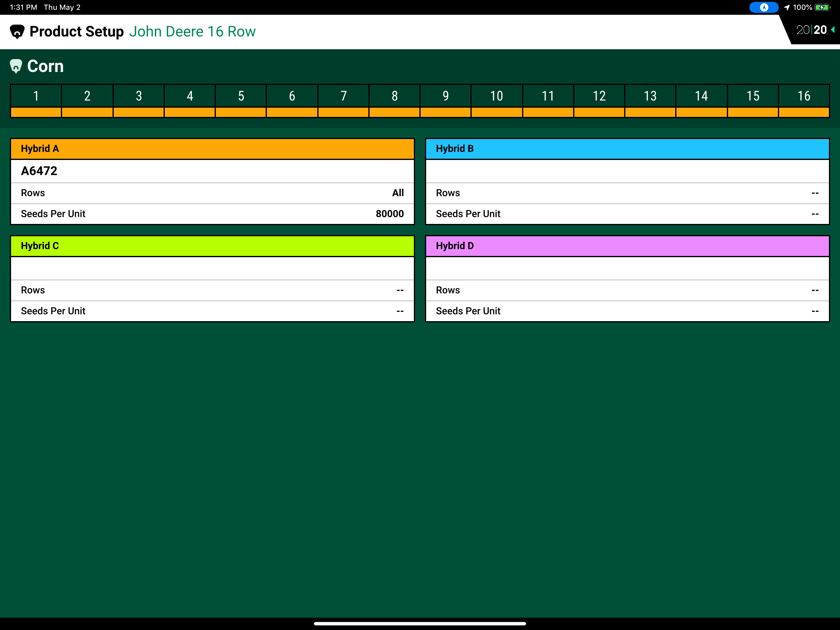Select planter row 9
The image size is (840, 630).
446,96
